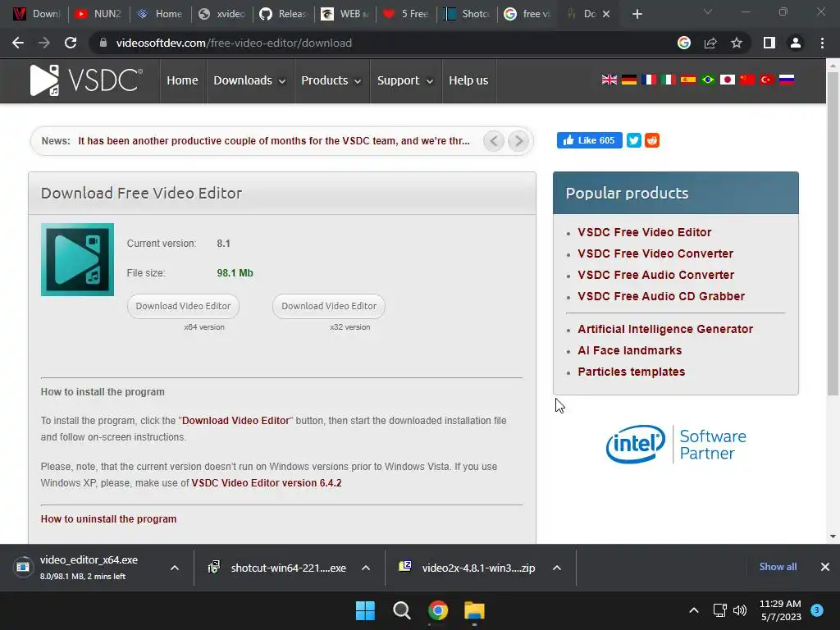Click the Facebook Like 605 button

coord(589,140)
